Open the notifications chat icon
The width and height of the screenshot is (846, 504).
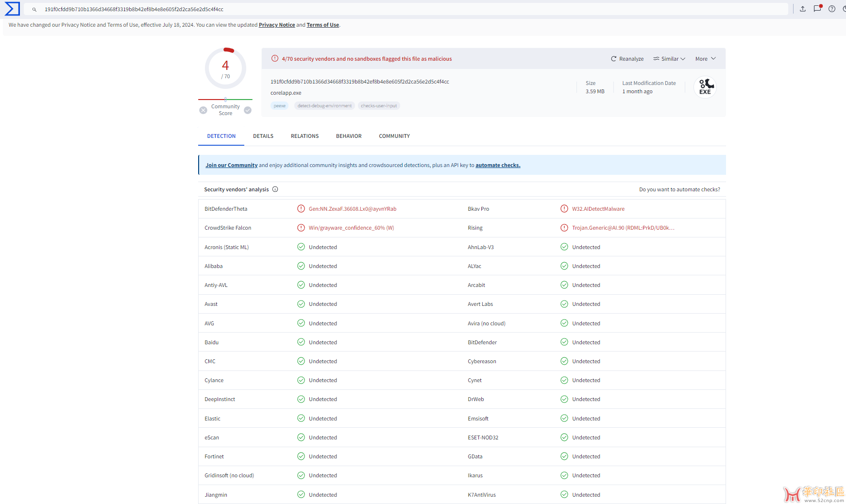[817, 9]
